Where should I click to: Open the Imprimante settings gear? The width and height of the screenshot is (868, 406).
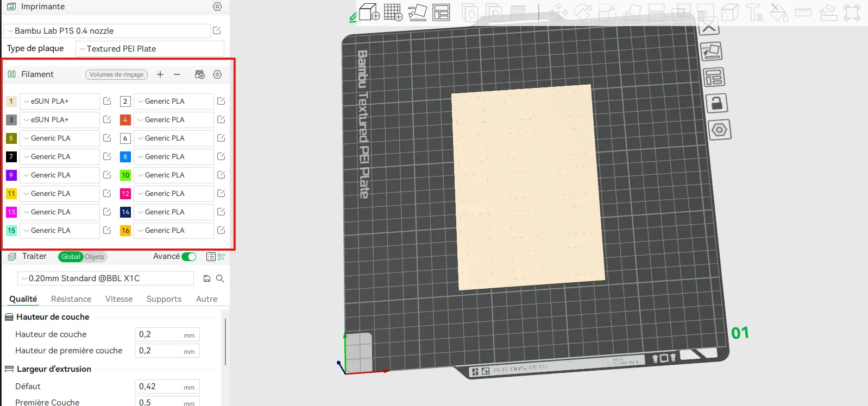(217, 7)
